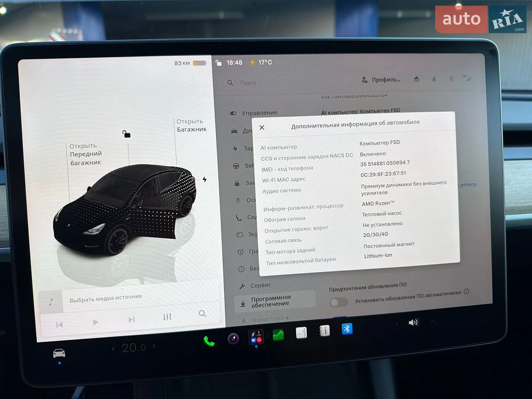
Task: Tap the volume speaker icon
Action: [413, 323]
